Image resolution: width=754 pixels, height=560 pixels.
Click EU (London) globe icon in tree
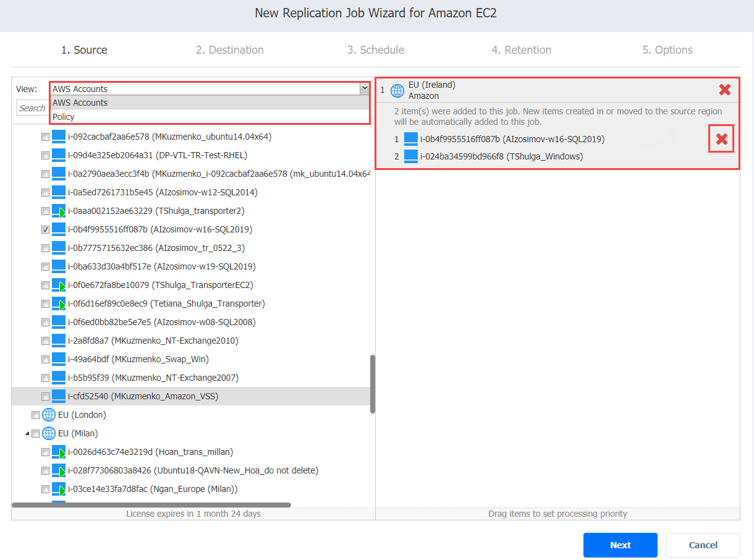[x=49, y=415]
